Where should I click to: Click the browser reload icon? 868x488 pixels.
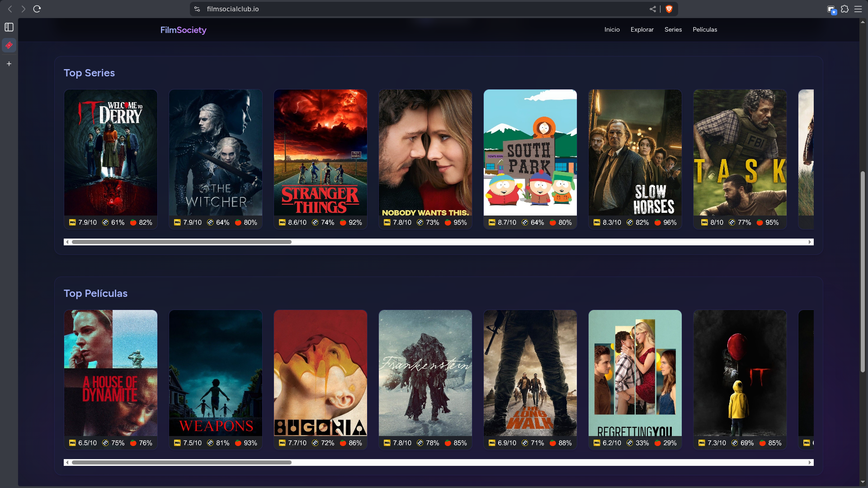click(37, 9)
